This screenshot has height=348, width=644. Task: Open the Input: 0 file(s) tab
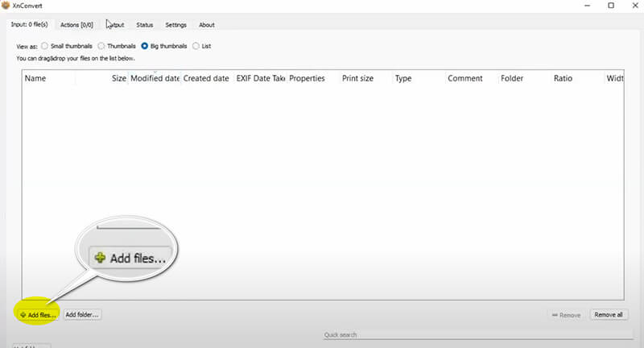point(29,25)
